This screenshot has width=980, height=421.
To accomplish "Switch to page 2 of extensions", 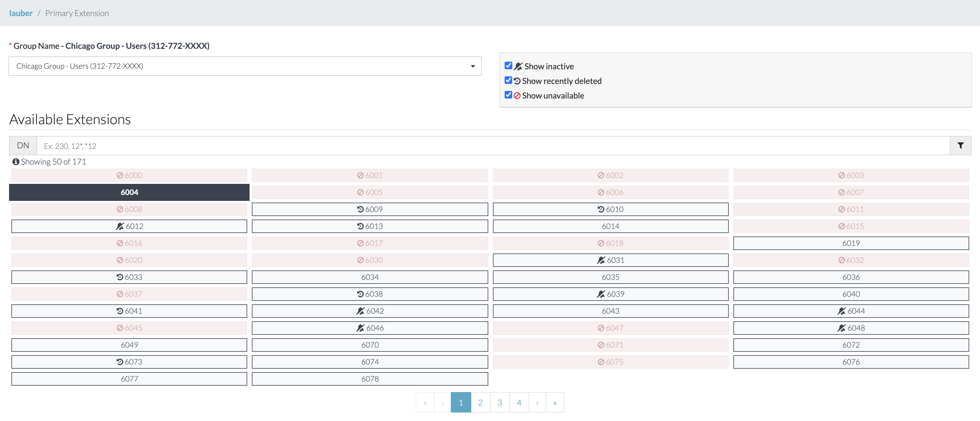I will (480, 402).
